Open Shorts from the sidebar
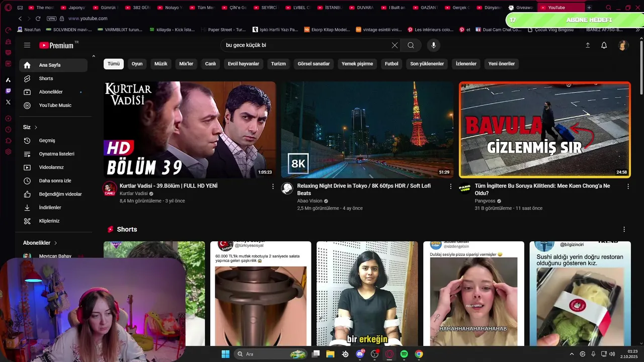The height and width of the screenshot is (362, 644). [x=53, y=78]
